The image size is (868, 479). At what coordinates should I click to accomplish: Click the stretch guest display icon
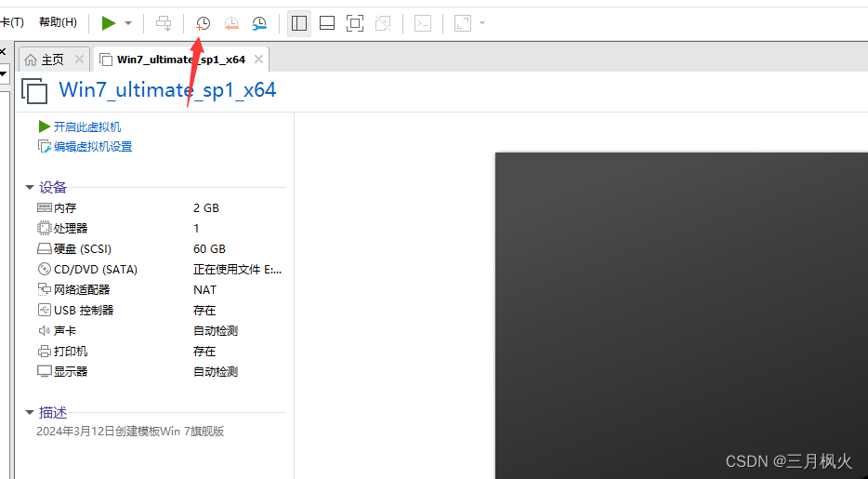pyautogui.click(x=462, y=23)
